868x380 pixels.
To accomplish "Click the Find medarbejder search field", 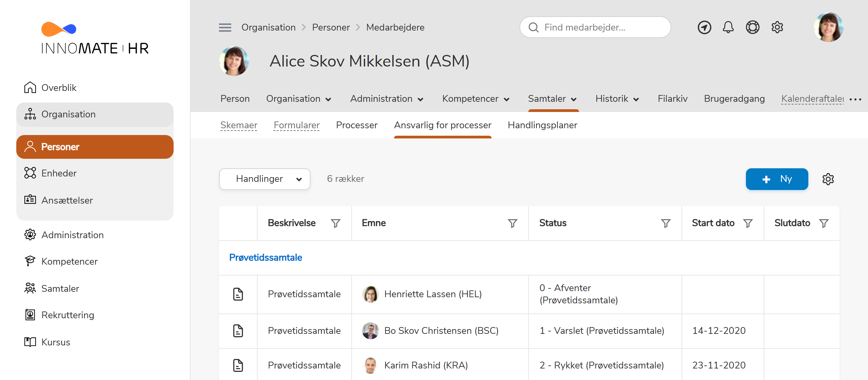I will coord(595,27).
